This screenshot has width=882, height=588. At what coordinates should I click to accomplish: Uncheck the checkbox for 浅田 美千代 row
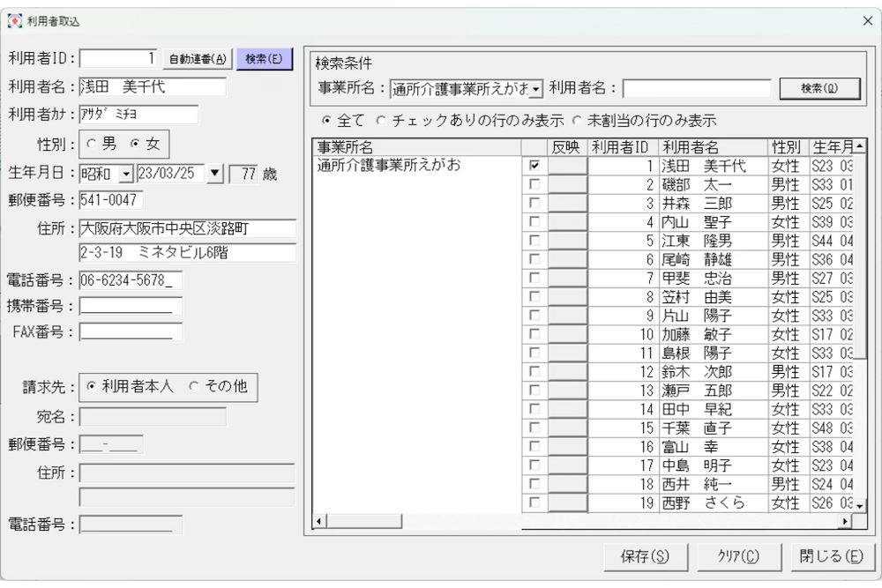click(x=534, y=166)
